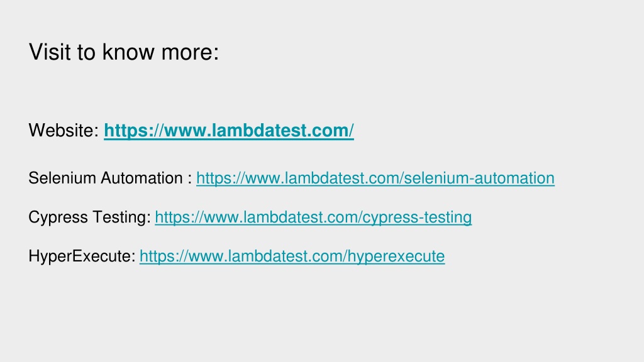Click the word 'Selenium' in the label

click(x=62, y=178)
